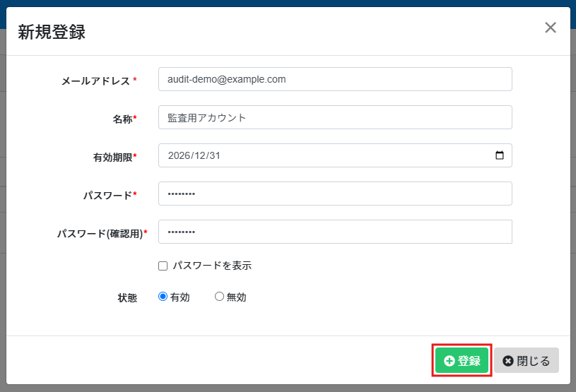Focus the メールアドレス input field
Image resolution: width=576 pixels, height=392 pixels.
point(335,79)
